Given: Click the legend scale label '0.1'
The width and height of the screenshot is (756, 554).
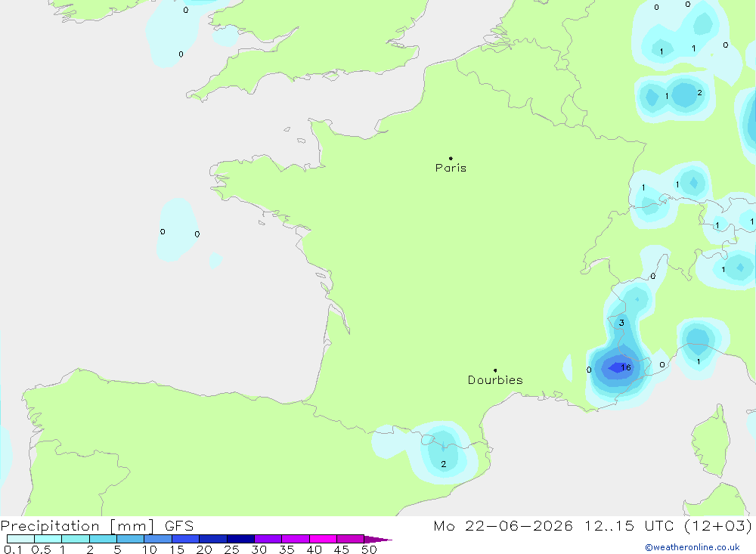Looking at the screenshot, I should coord(13,549).
